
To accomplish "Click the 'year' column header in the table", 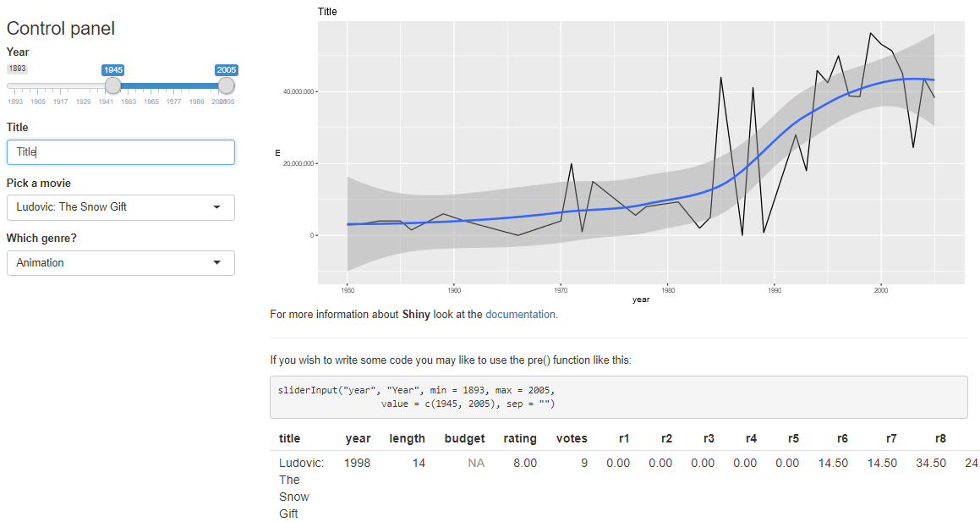I will [358, 438].
